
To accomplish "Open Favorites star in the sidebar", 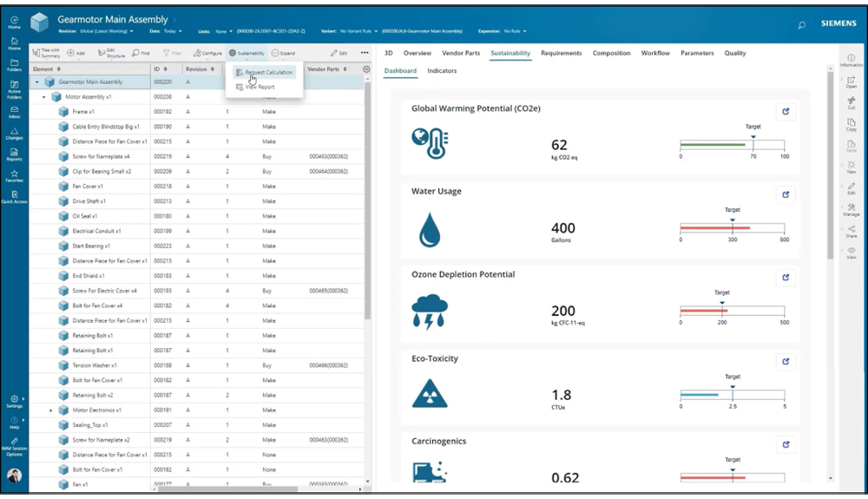I will coord(15,176).
